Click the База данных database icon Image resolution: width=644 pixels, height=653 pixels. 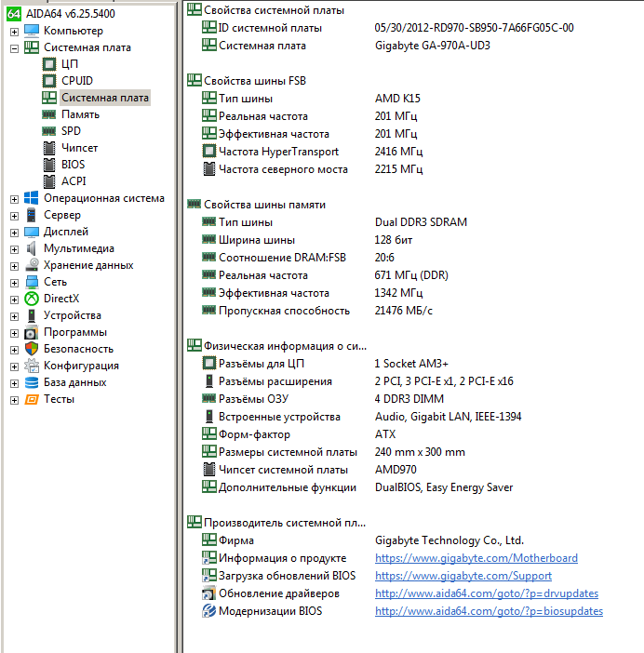point(31,382)
